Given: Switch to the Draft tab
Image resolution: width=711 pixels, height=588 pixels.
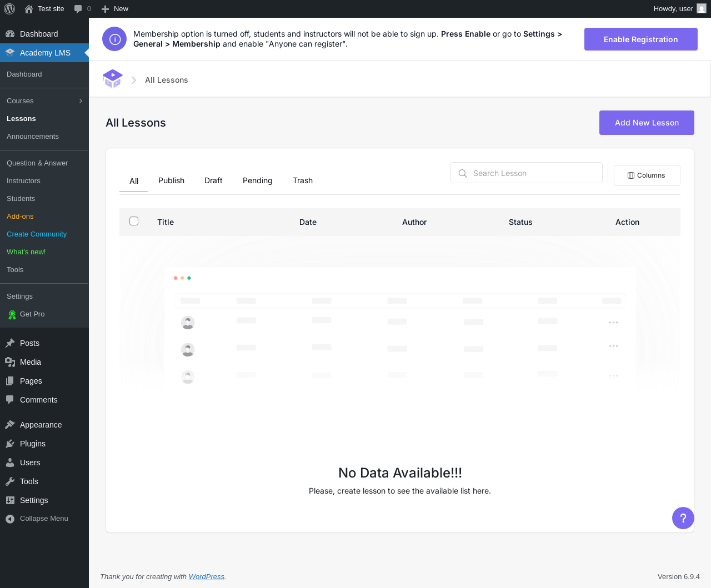Looking at the screenshot, I should click(x=213, y=180).
